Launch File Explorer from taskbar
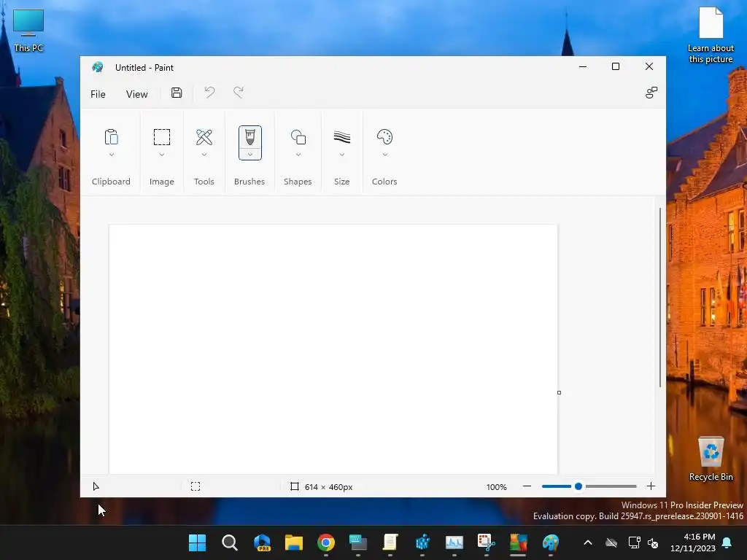The height and width of the screenshot is (560, 747). point(294,542)
